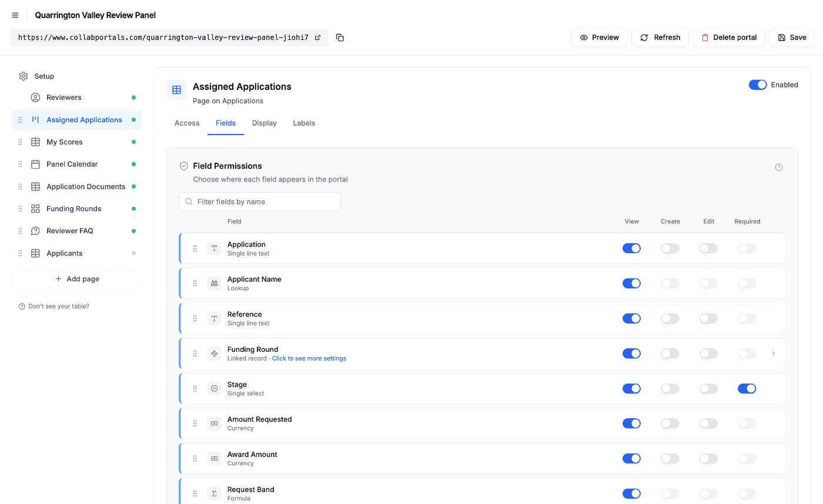The image size is (823, 504).
Task: Click the Add page button
Action: click(x=77, y=279)
